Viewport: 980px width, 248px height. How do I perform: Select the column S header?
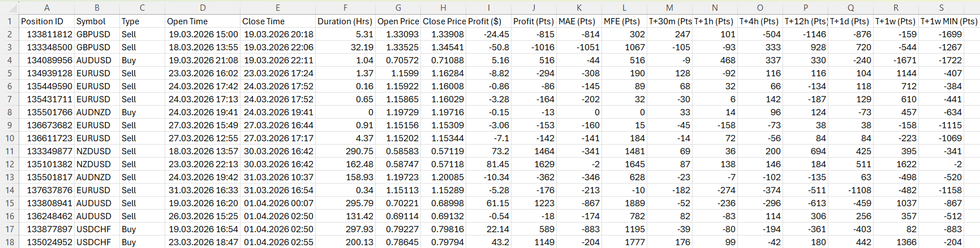point(941,8)
